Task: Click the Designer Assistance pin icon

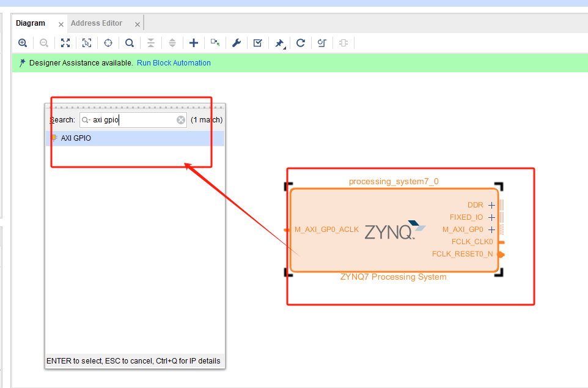Action: click(22, 62)
